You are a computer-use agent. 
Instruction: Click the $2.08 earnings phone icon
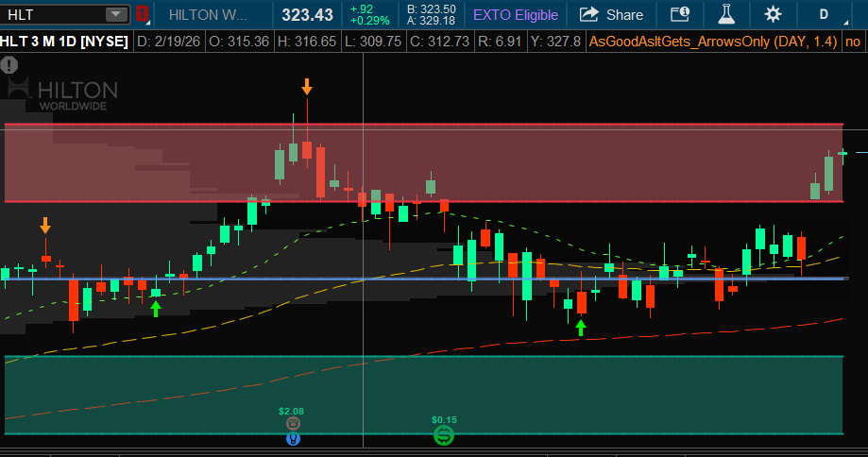[293, 424]
